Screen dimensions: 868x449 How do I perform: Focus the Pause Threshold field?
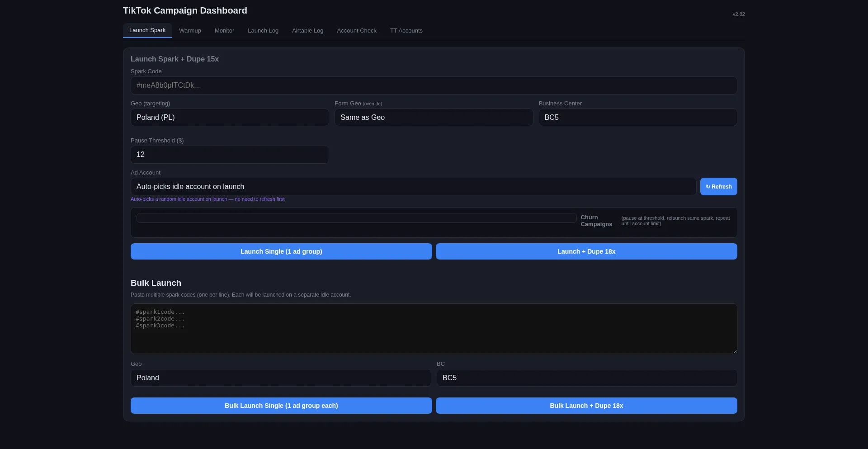[x=230, y=155]
